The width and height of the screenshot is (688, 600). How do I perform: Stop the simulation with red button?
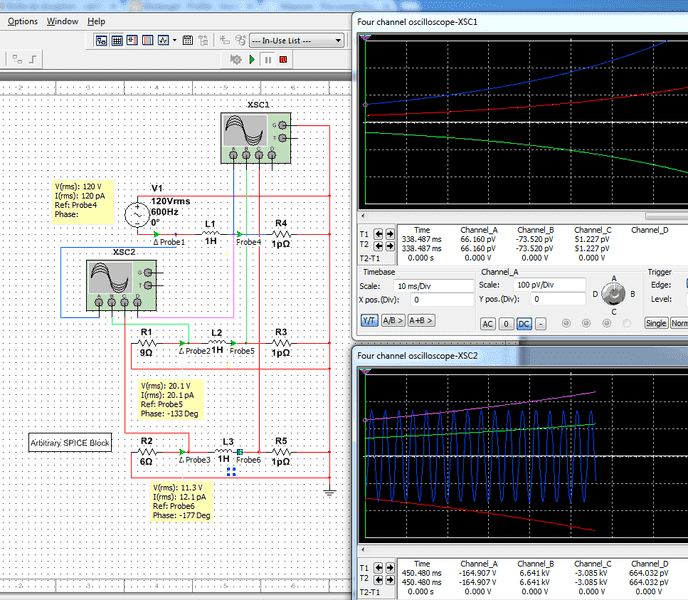coord(283,60)
